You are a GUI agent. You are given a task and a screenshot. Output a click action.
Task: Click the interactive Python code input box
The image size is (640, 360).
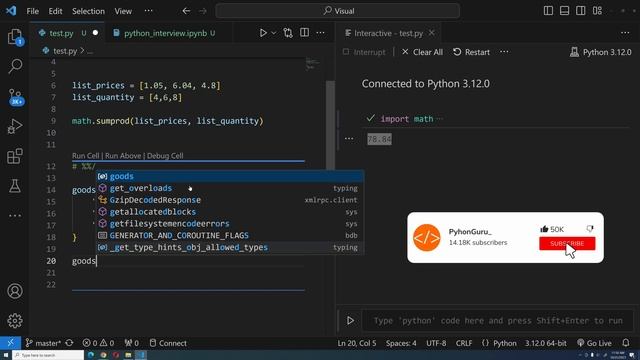point(498,321)
